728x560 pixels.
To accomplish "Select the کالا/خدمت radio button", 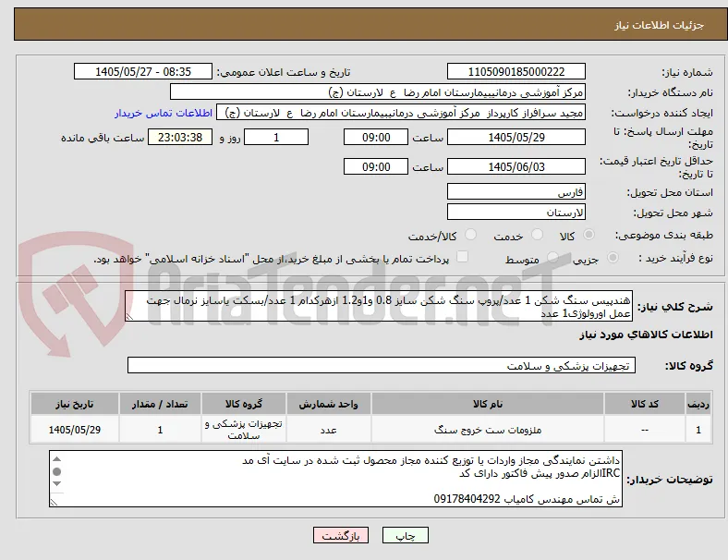I will click(470, 235).
